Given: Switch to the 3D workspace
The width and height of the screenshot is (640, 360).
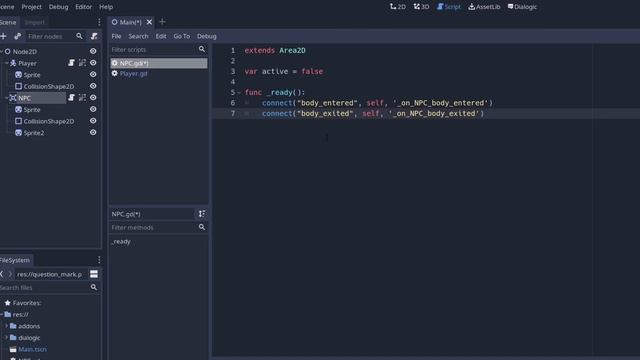Looking at the screenshot, I should click(x=421, y=7).
